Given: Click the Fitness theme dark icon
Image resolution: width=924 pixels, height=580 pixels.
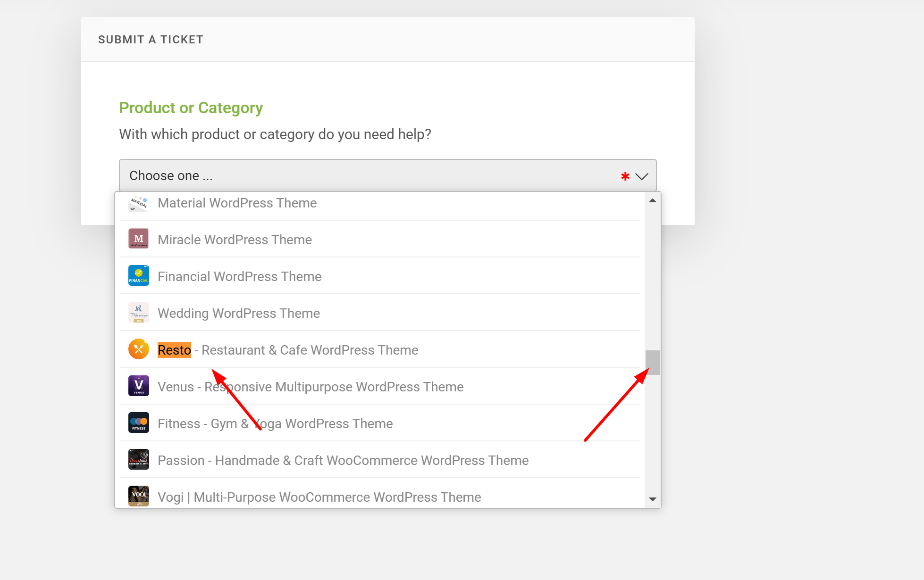Looking at the screenshot, I should click(139, 423).
